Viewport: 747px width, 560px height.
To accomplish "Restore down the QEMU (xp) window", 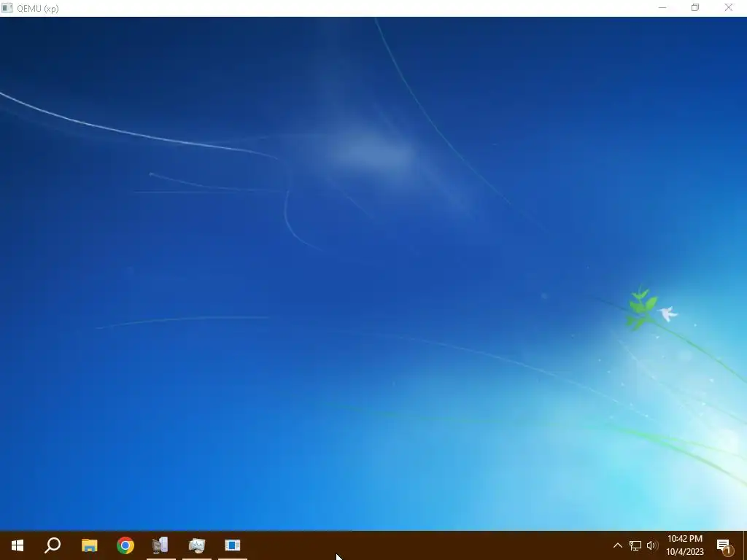I will 695,7.
